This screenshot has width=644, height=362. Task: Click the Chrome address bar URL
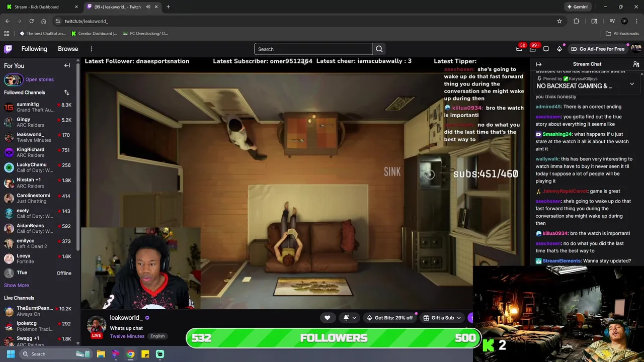86,21
